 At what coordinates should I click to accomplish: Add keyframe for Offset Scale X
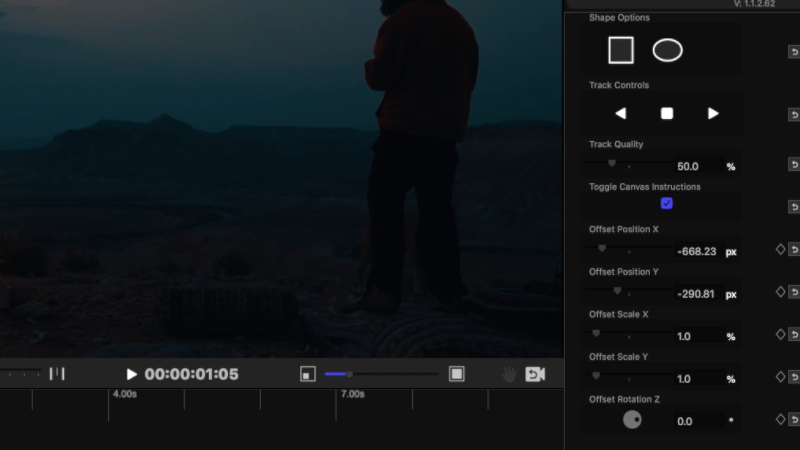pyautogui.click(x=780, y=334)
